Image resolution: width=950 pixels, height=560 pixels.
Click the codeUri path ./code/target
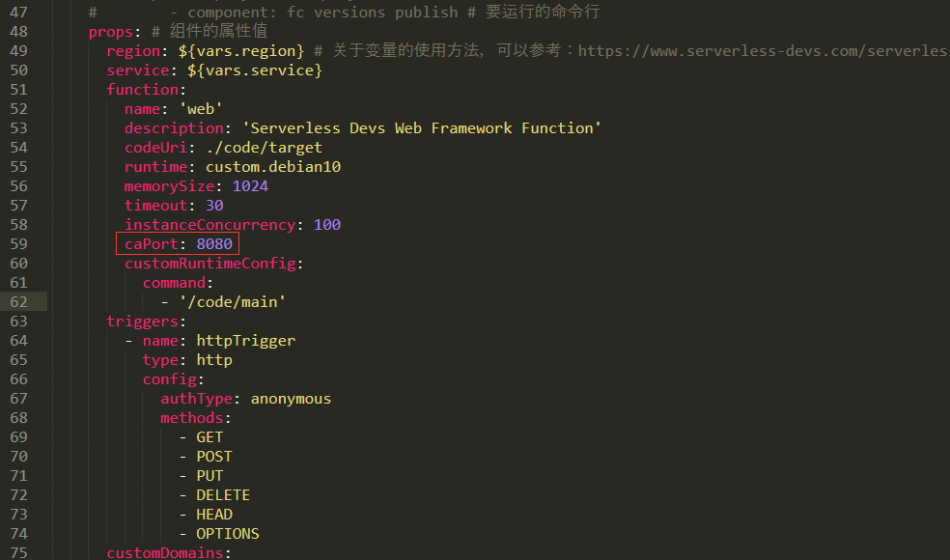pyautogui.click(x=265, y=148)
